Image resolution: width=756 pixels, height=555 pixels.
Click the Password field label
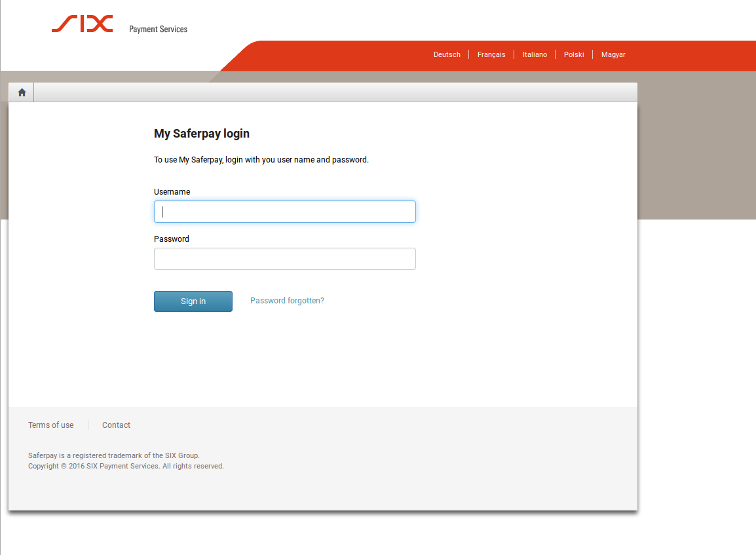coord(172,239)
